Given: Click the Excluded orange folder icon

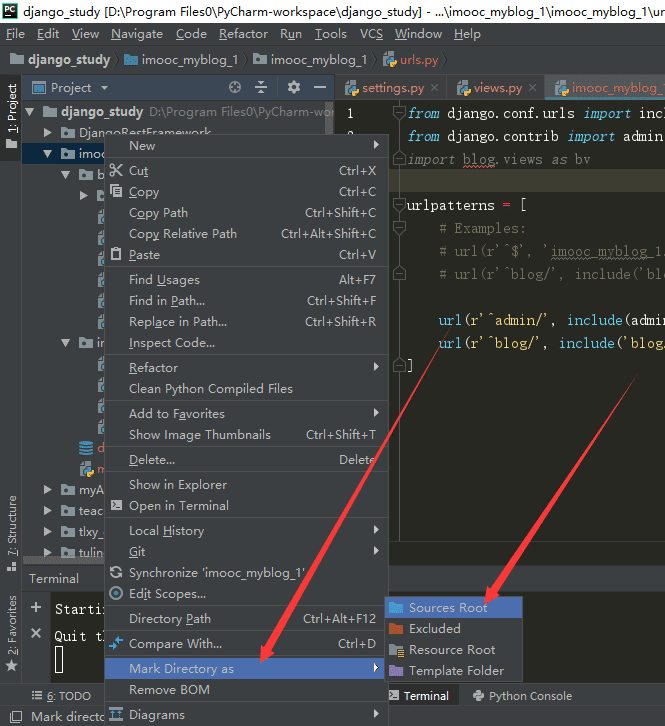Looking at the screenshot, I should click(396, 628).
